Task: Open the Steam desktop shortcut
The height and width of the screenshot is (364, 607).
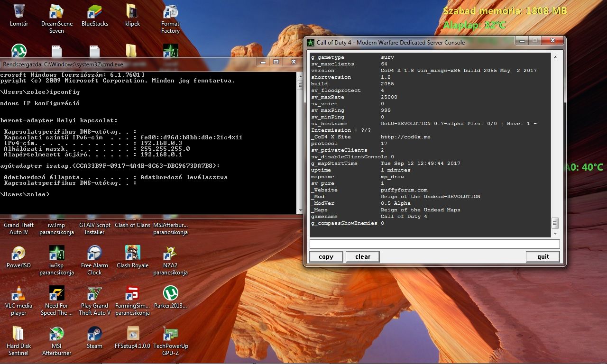Action: pyautogui.click(x=94, y=337)
